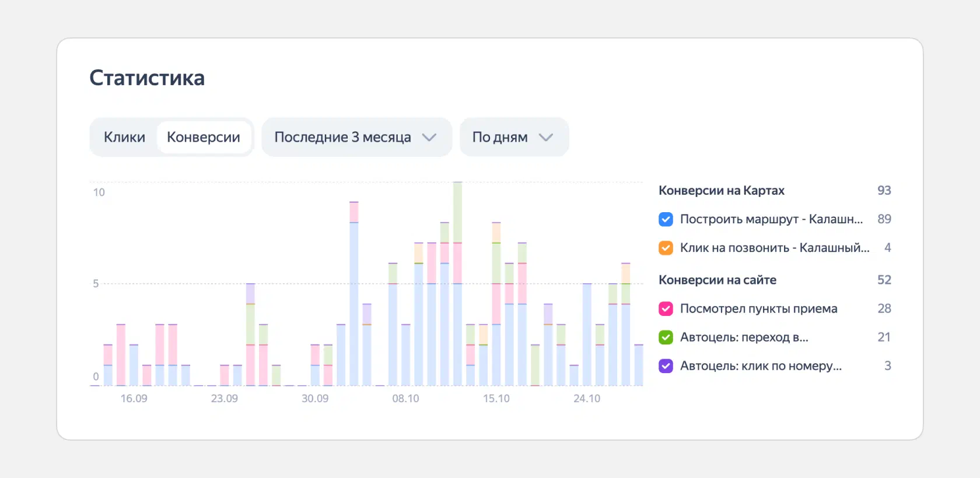Click the 30.09 date label on axis
The image size is (980, 478).
pyautogui.click(x=315, y=398)
